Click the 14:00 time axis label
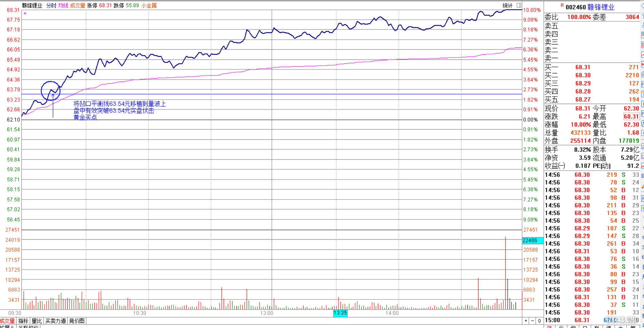 tap(391, 313)
